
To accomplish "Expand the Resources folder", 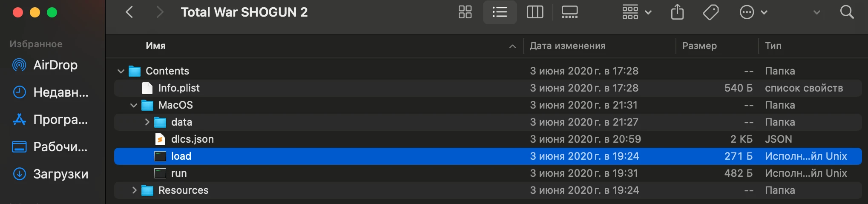I will click(x=134, y=190).
